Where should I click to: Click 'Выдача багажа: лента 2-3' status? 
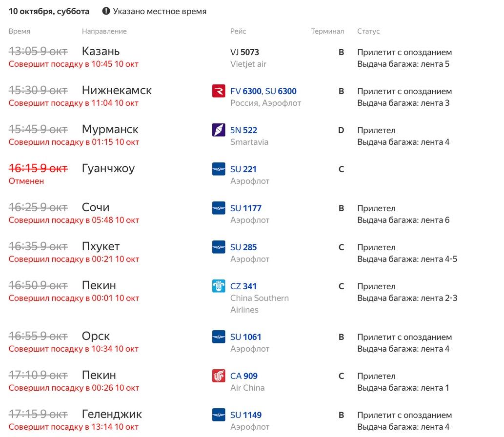pos(407,298)
